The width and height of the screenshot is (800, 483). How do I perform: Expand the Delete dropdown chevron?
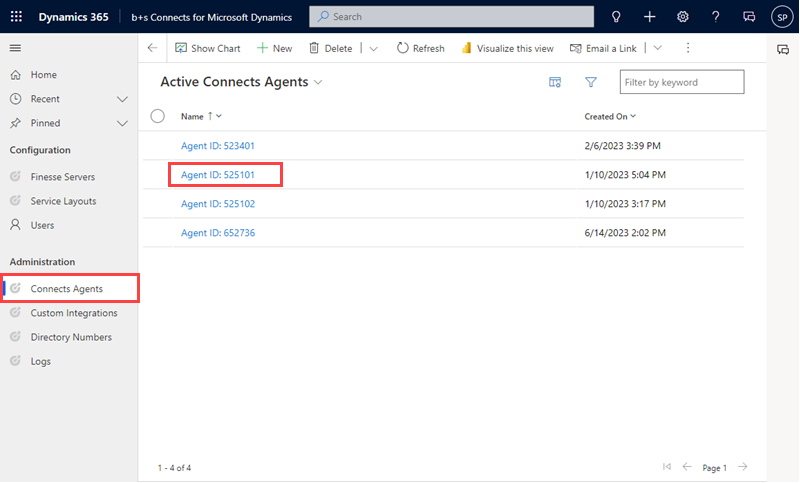pyautogui.click(x=373, y=48)
